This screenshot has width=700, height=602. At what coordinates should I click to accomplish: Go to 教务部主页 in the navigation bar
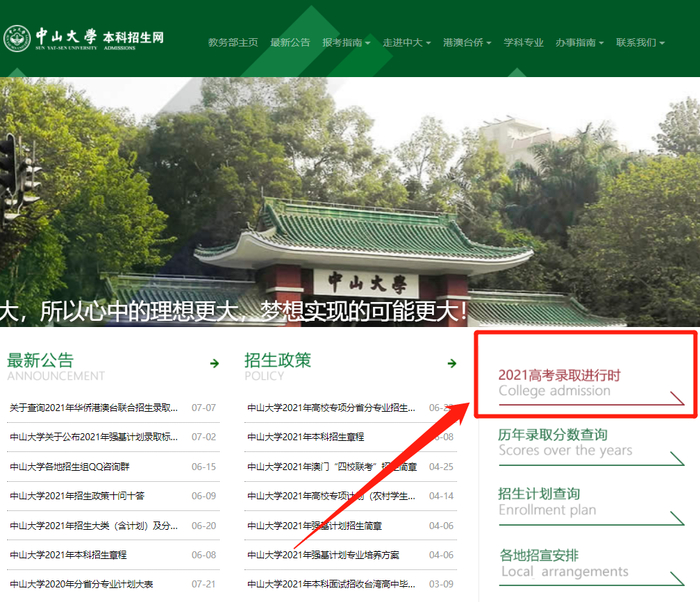coord(233,42)
